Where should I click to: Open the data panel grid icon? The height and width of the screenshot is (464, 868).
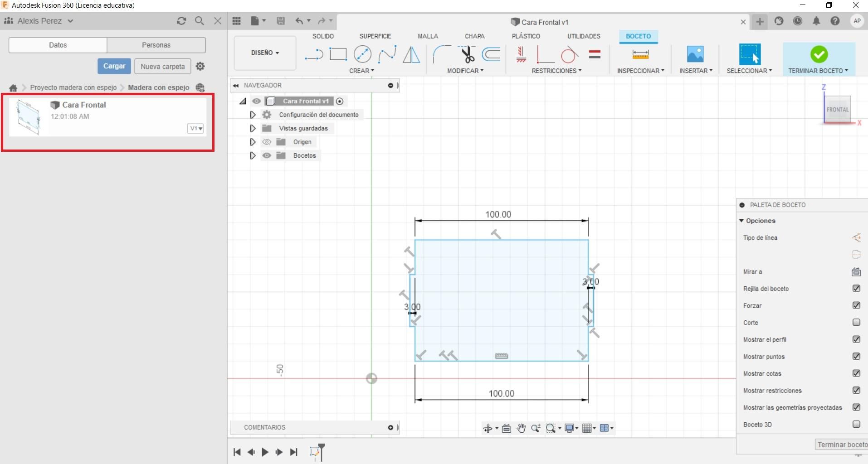(236, 21)
